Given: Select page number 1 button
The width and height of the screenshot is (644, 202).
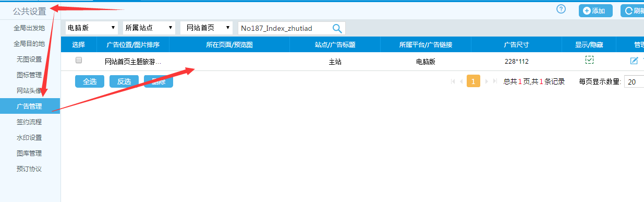Looking at the screenshot, I should (473, 81).
